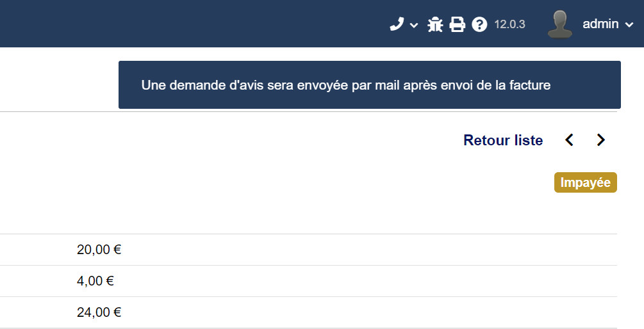Open the admin user menu label
644x329 pixels.
600,24
